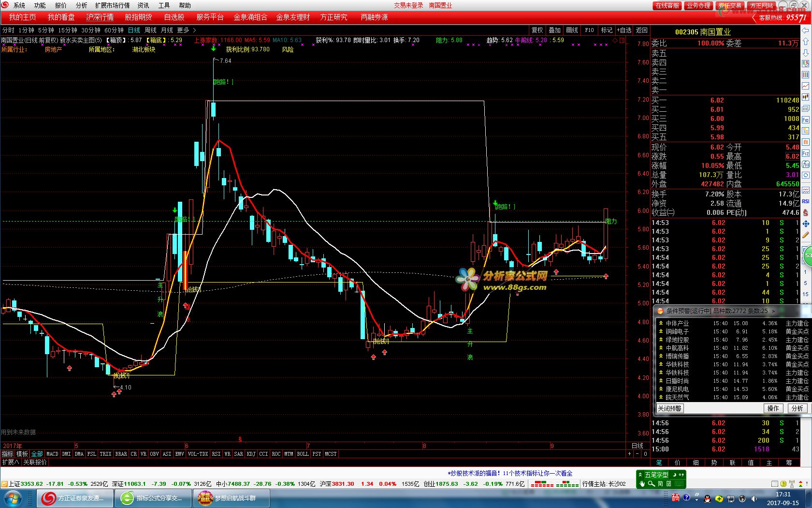Click the red dollar sign sidebar icon
812x508 pixels.
(806, 213)
